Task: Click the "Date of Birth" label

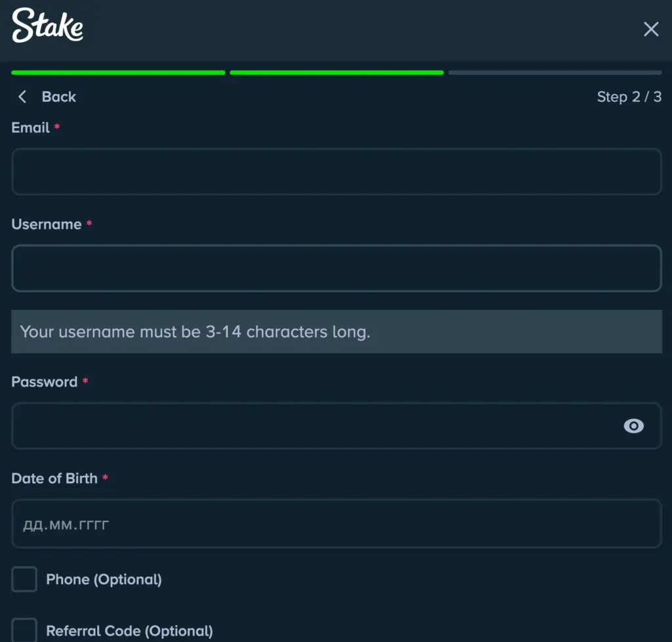Action: pyautogui.click(x=54, y=479)
